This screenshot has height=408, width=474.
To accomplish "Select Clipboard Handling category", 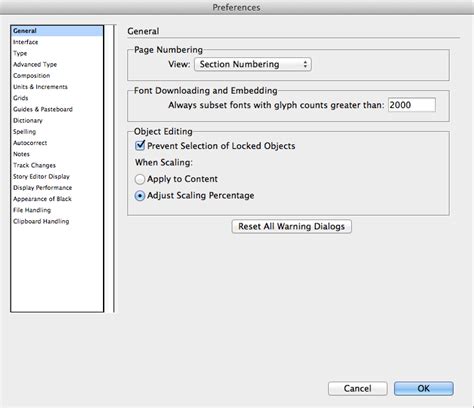I will point(41,221).
